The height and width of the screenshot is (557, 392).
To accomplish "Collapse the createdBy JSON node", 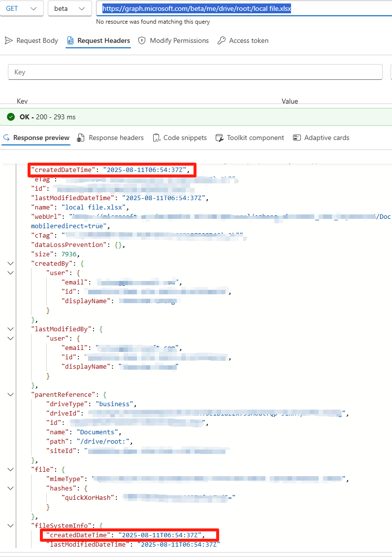I will [x=11, y=264].
